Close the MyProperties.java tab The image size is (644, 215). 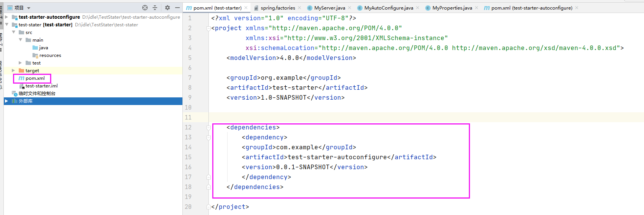pos(476,8)
